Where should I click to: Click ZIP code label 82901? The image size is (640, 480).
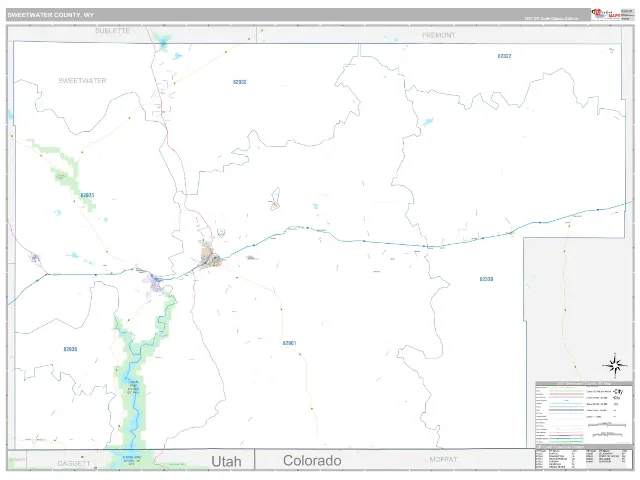pos(289,343)
